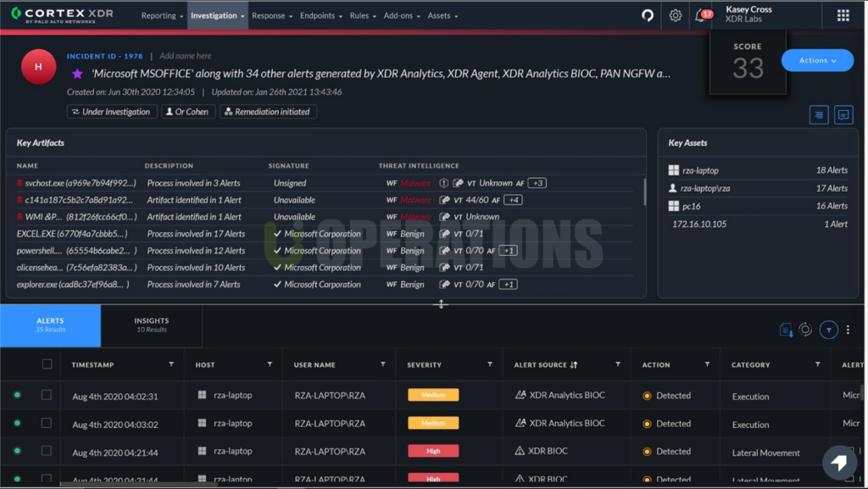
Task: Open WildFire report for c141a187c5b2 artifact
Action: (x=444, y=200)
